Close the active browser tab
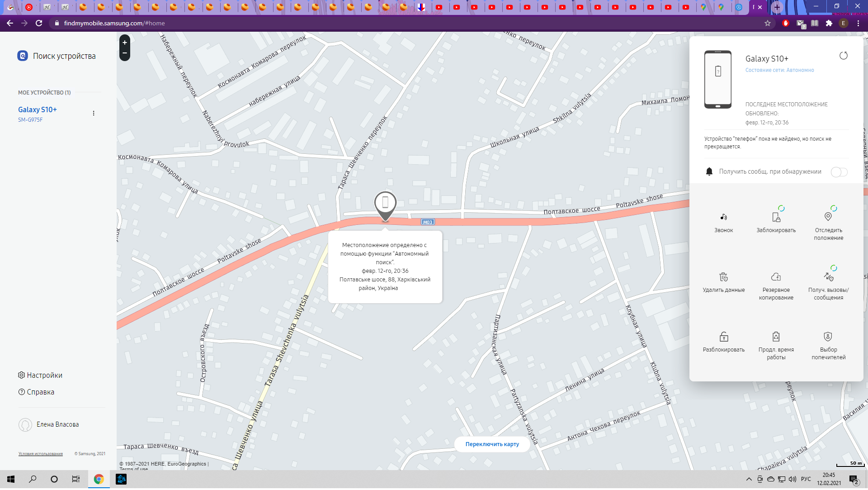 pyautogui.click(x=760, y=7)
